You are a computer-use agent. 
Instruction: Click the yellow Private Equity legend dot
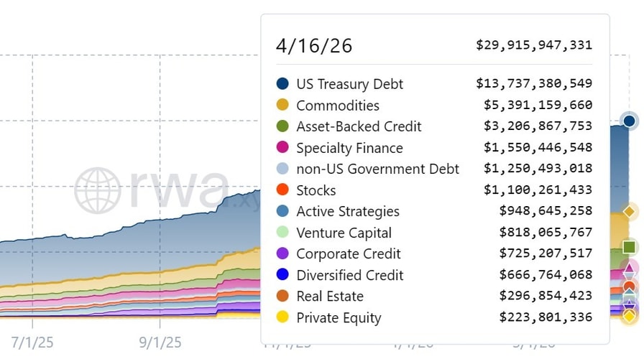click(282, 317)
